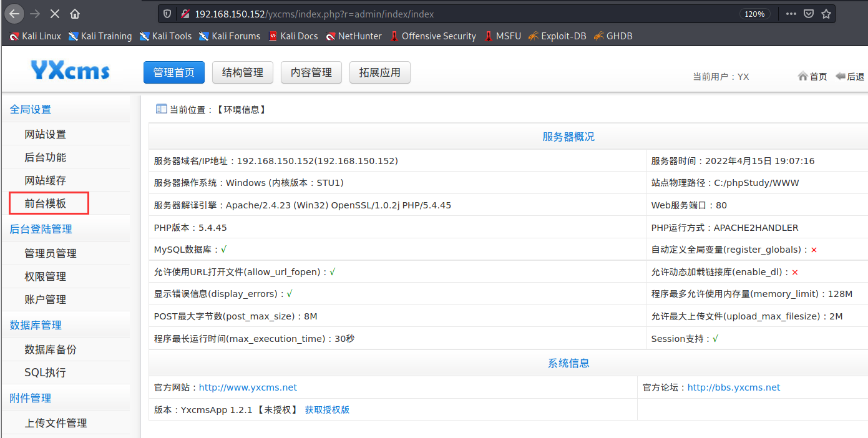Bookmark this page with the star icon
This screenshot has width=868, height=438.
[826, 14]
